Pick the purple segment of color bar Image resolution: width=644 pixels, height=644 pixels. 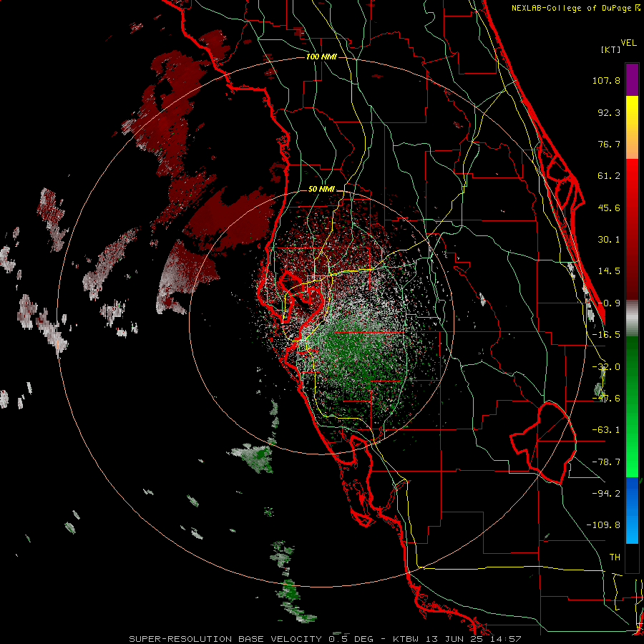pyautogui.click(x=632, y=79)
